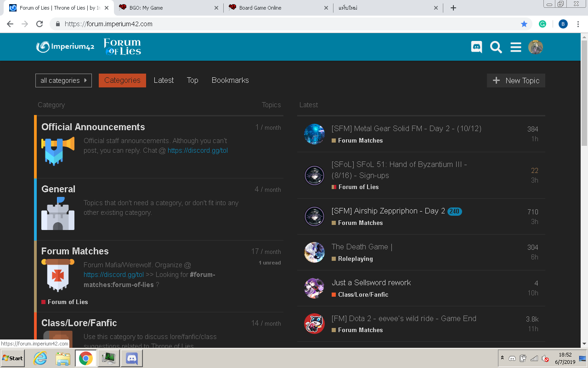Click the Official Announcements trumpet icon
The height and width of the screenshot is (368, 588).
coord(58,150)
